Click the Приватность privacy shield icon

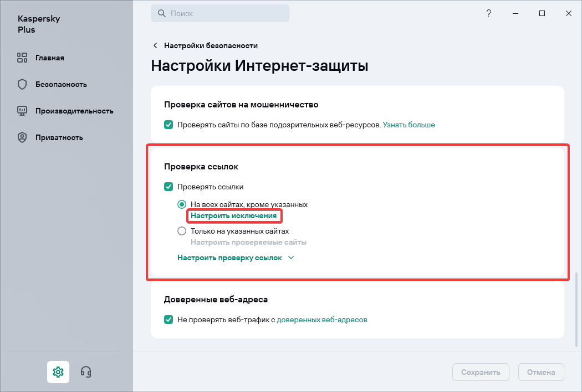coord(22,137)
